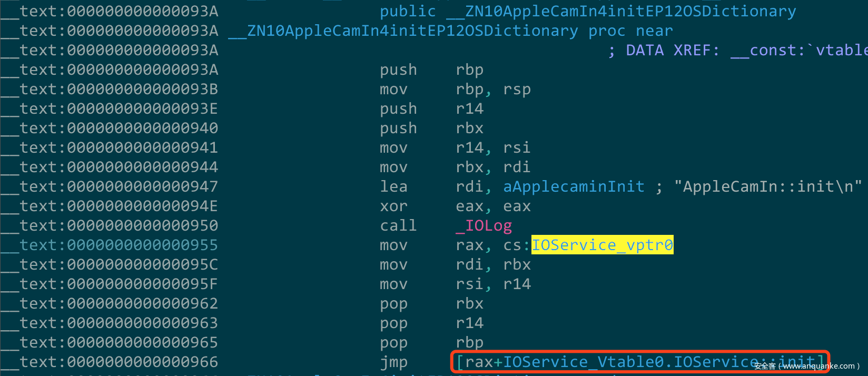Click the highlighted IOService_vptr0 symbol
Screen dimensions: 868x376
pyautogui.click(x=602, y=245)
